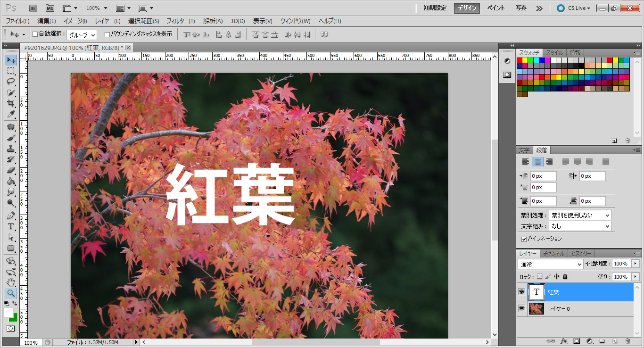Select the Brush tool
The width and height of the screenshot is (644, 348).
point(11,138)
